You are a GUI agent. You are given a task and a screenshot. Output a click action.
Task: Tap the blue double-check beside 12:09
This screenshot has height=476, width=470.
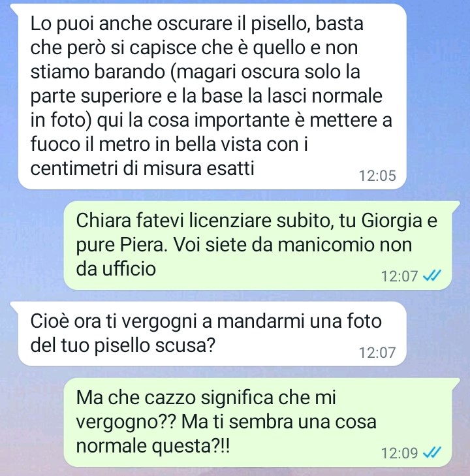(x=431, y=452)
